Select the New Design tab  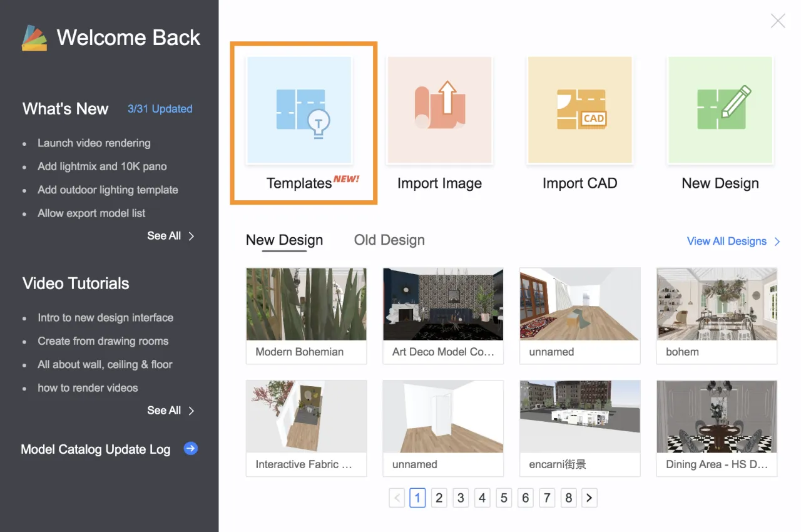(284, 240)
